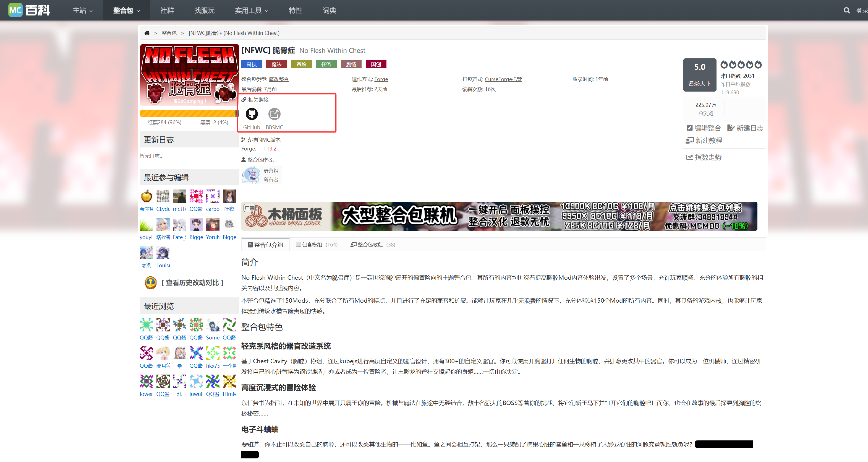Go to home via breadcrumb house icon
The height and width of the screenshot is (462, 868).
pyautogui.click(x=147, y=33)
